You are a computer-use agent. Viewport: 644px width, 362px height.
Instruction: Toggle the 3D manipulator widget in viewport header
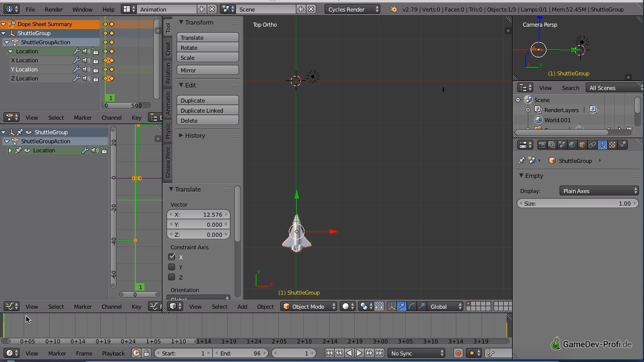tap(391, 306)
